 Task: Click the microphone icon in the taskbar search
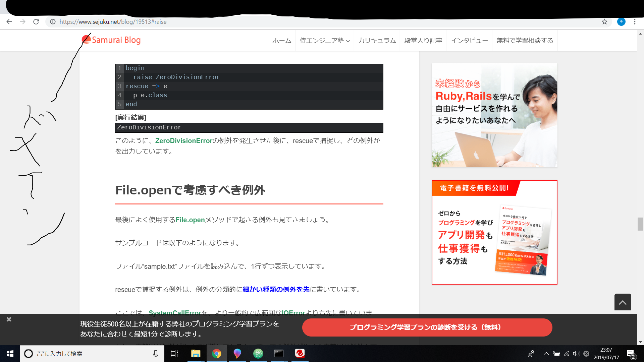pyautogui.click(x=156, y=354)
